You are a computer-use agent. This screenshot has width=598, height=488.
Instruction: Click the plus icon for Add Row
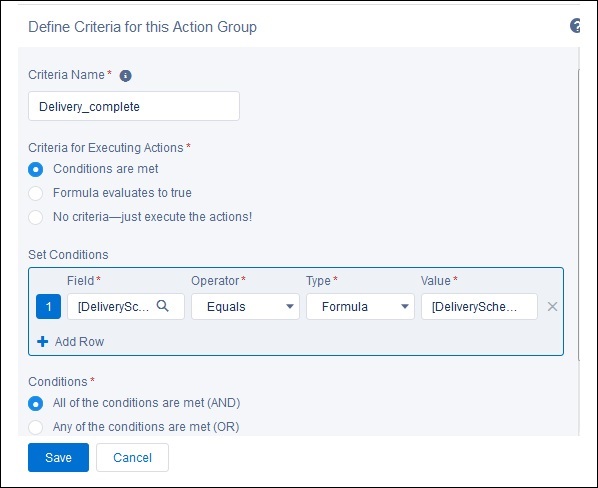43,342
